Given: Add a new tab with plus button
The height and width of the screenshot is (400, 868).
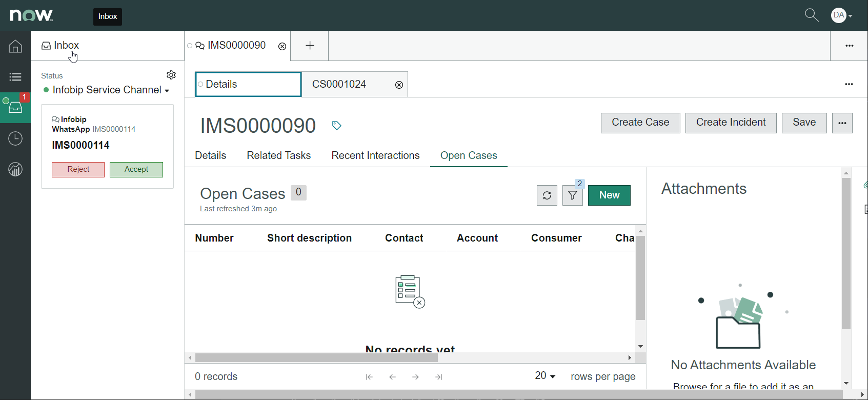Looking at the screenshot, I should 310,46.
